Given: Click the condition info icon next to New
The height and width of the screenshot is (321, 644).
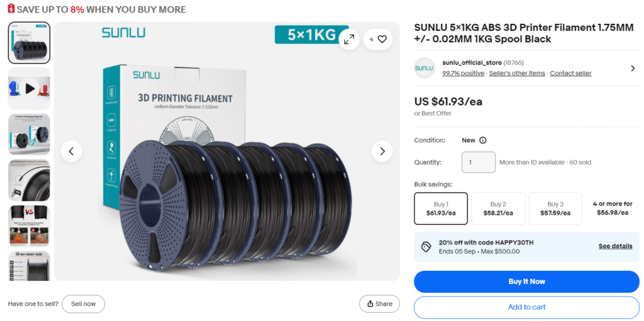Looking at the screenshot, I should click(483, 140).
